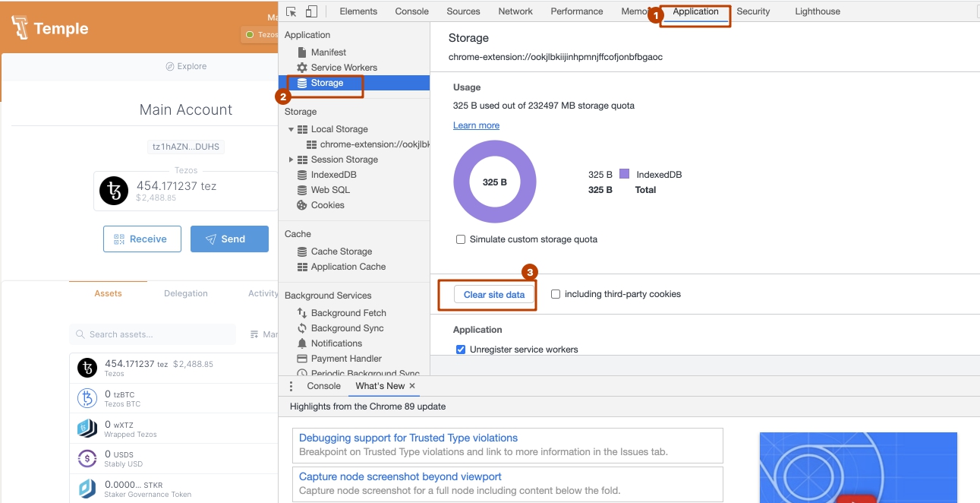Click the USDS Stably USD icon
The width and height of the screenshot is (980, 503).
88,458
